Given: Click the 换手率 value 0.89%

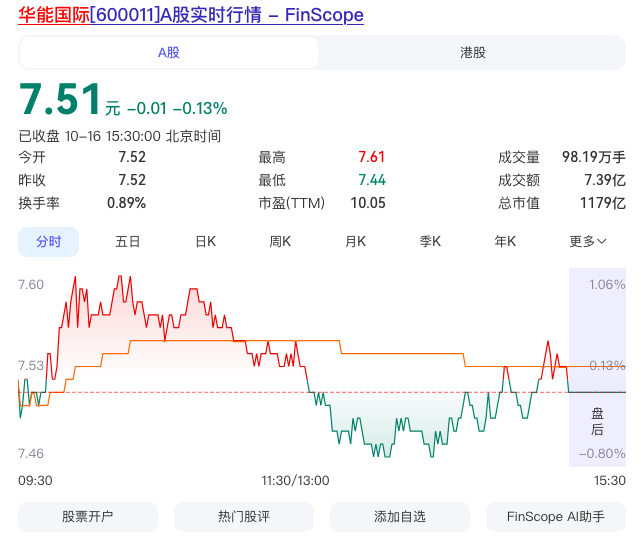Looking at the screenshot, I should [x=126, y=203].
